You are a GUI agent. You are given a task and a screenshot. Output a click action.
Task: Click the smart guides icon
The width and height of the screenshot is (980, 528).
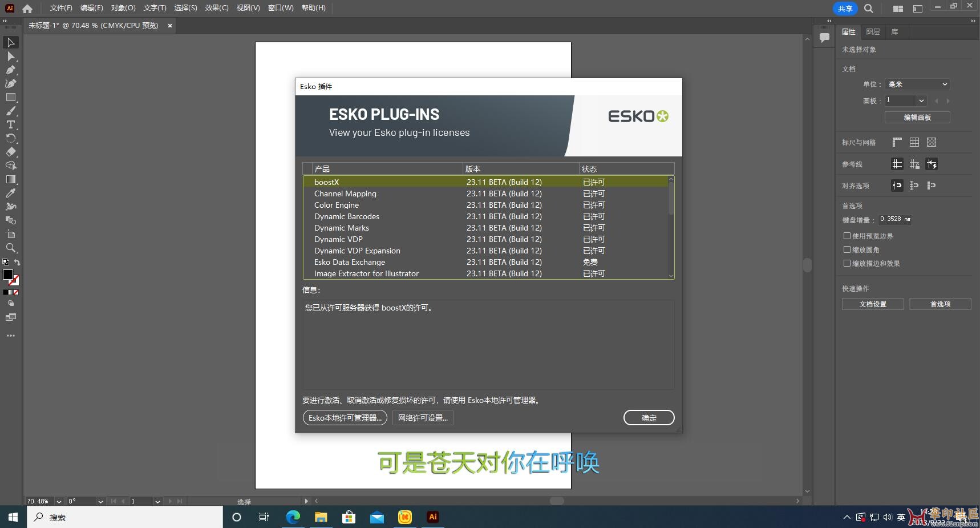(x=932, y=164)
